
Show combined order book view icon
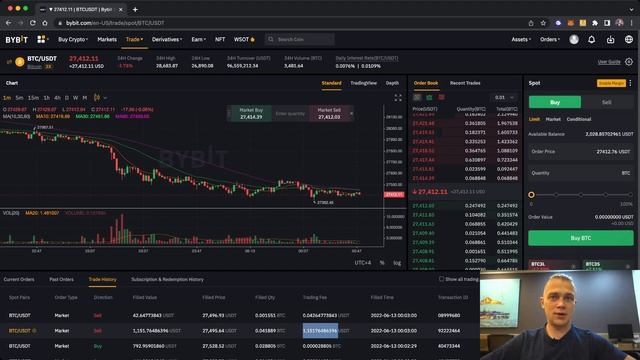[x=417, y=97]
